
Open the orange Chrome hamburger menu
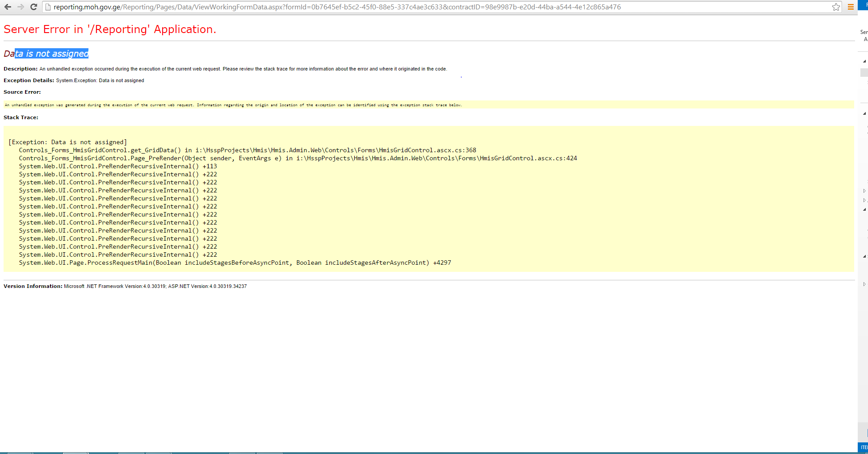tap(851, 7)
